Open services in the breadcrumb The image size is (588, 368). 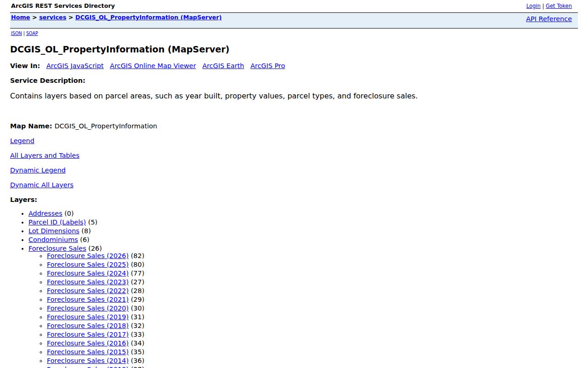point(52,17)
